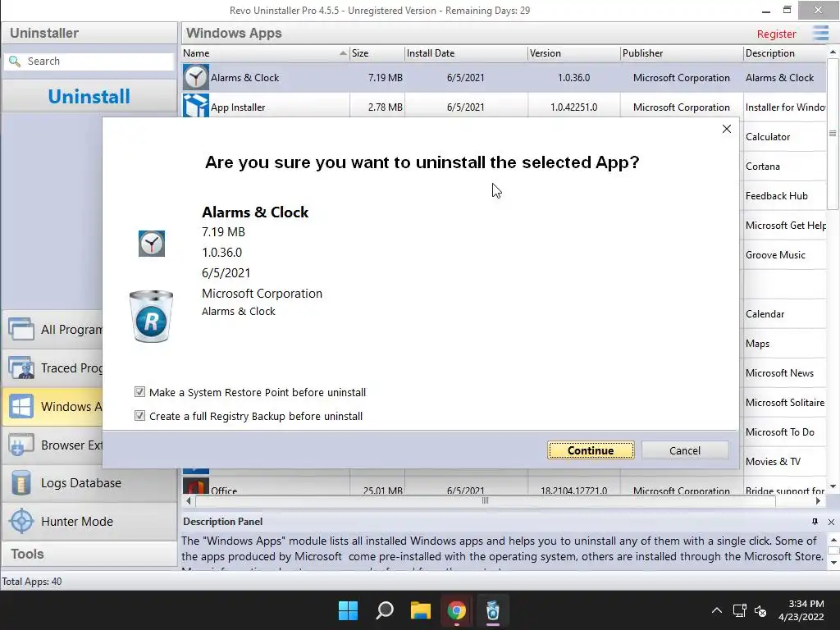Click Microsoft Solitaire description entry
This screenshot has height=630, width=840.
pos(785,402)
